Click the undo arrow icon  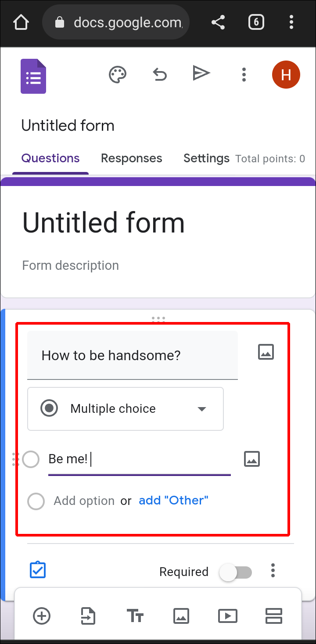[x=160, y=75]
